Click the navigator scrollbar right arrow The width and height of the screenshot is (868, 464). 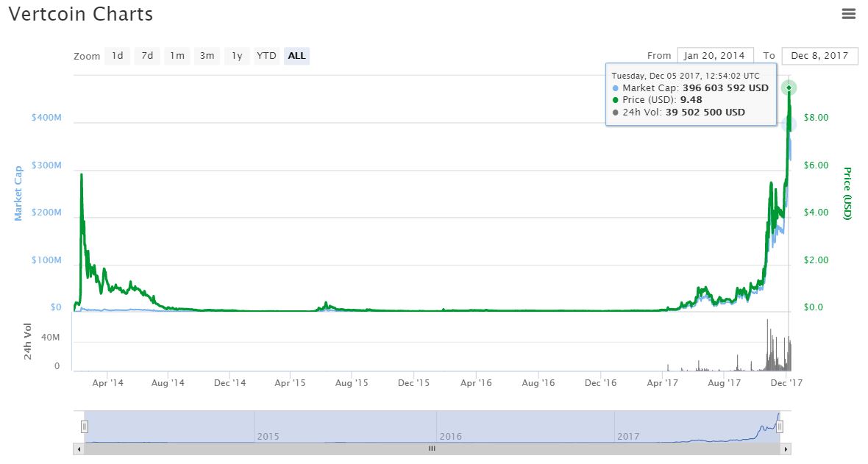pyautogui.click(x=786, y=449)
